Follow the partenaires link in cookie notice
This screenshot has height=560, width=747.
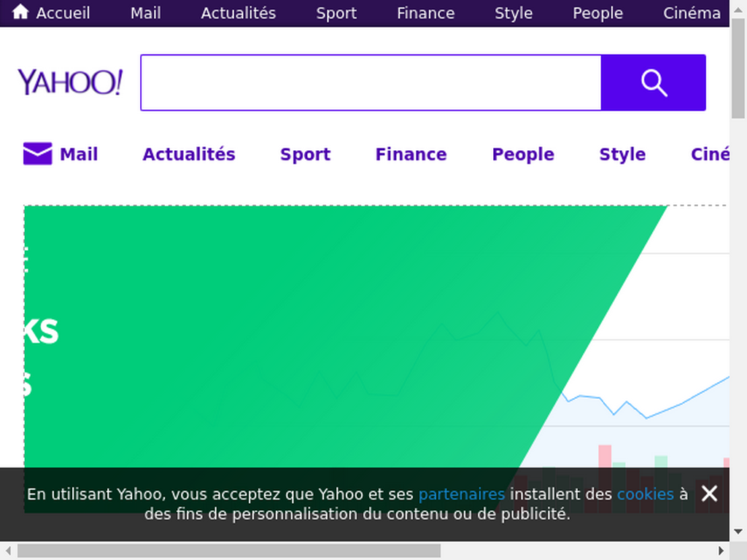(462, 494)
